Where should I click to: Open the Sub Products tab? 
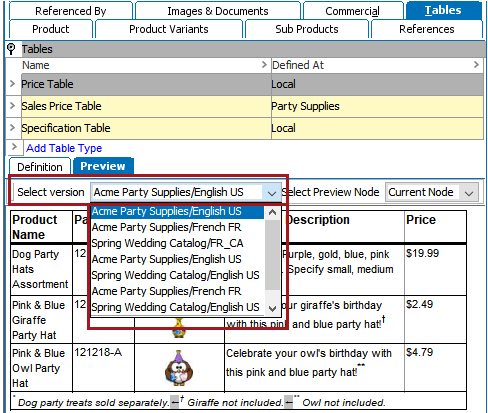[307, 29]
